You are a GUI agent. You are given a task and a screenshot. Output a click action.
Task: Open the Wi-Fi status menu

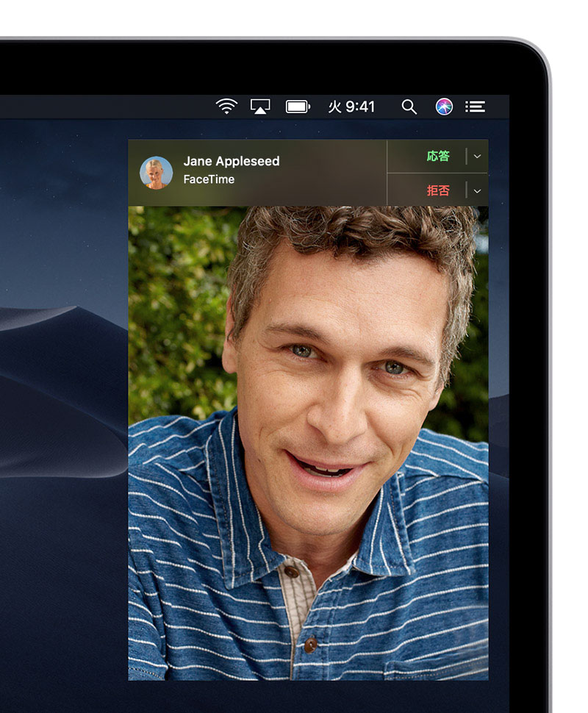coord(226,107)
